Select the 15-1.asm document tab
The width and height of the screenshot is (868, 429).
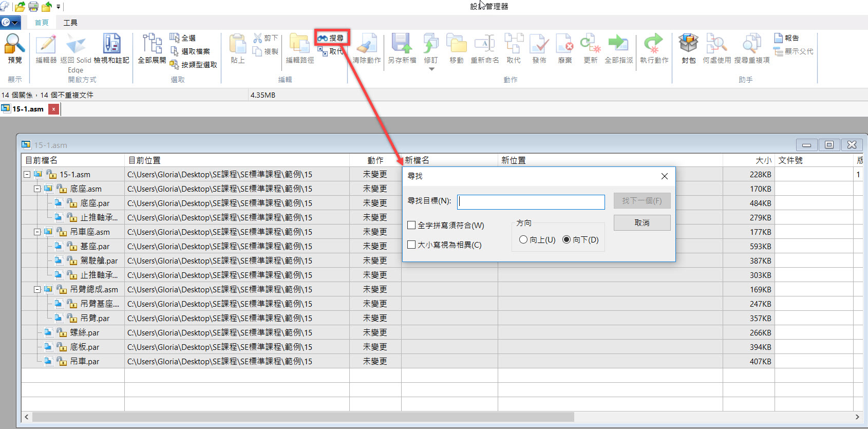pos(28,109)
